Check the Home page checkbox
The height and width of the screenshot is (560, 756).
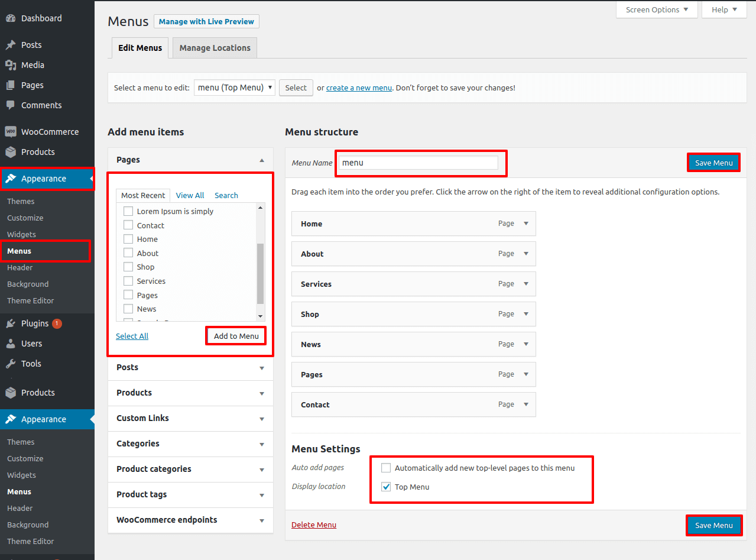click(x=128, y=239)
